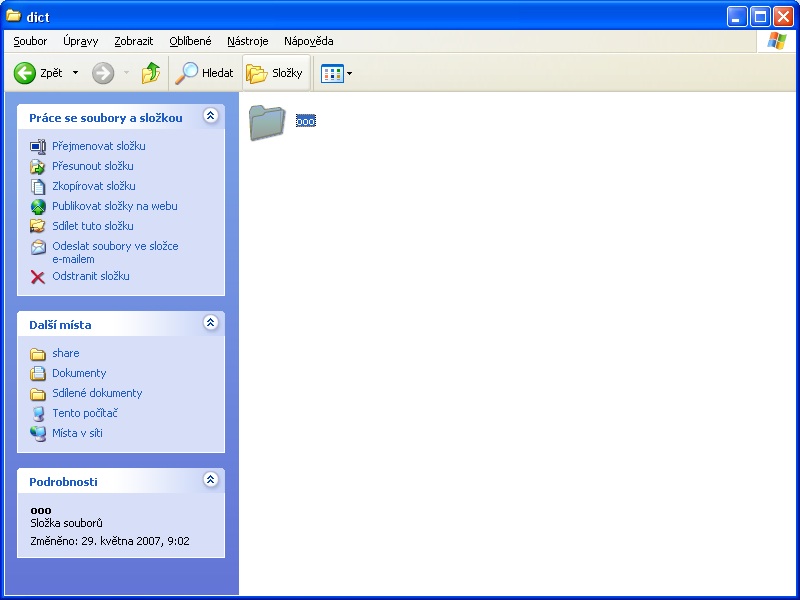Viewport: 800px width, 600px height.
Task: Collapse the Práce se soubory a složkou panel
Action: click(210, 116)
